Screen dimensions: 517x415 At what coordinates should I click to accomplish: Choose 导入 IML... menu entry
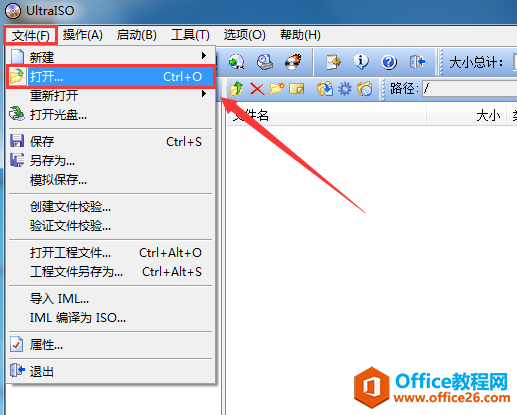click(110, 298)
